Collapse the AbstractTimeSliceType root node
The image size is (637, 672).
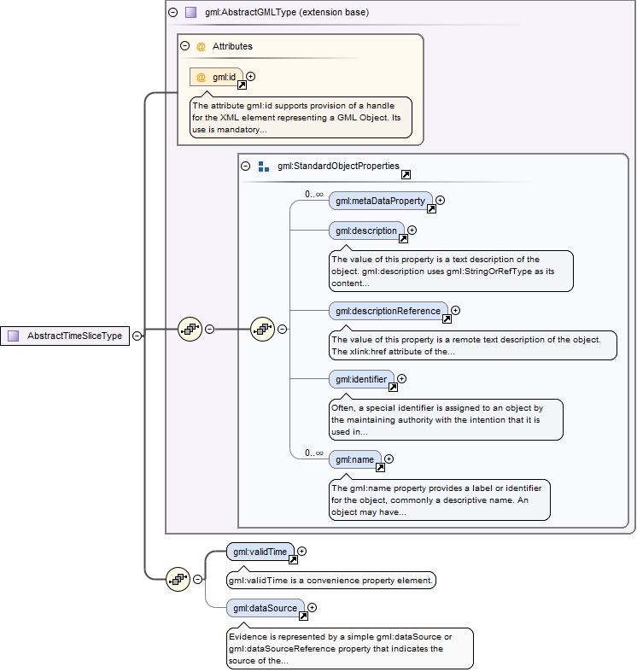coord(137,336)
